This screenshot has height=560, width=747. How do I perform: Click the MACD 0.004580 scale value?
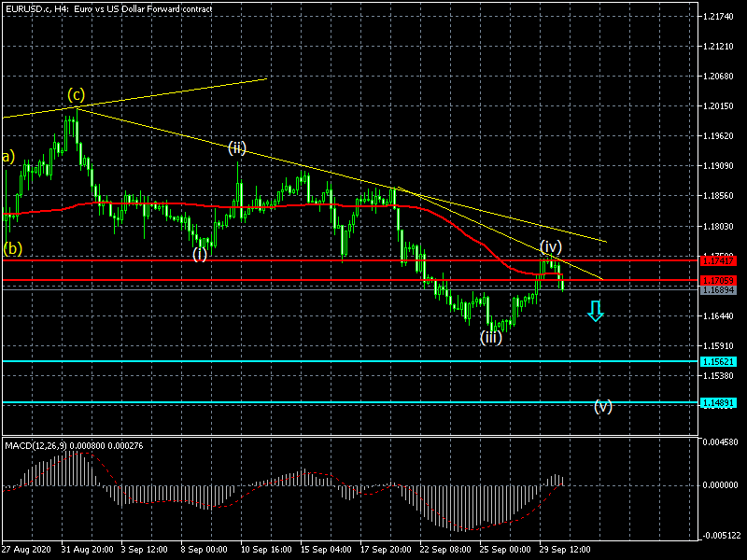pyautogui.click(x=720, y=442)
